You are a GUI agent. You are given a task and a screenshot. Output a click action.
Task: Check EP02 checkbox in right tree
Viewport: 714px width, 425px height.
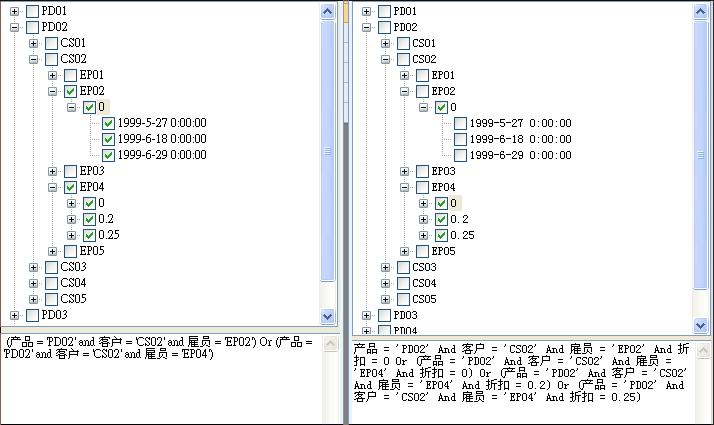coord(422,92)
